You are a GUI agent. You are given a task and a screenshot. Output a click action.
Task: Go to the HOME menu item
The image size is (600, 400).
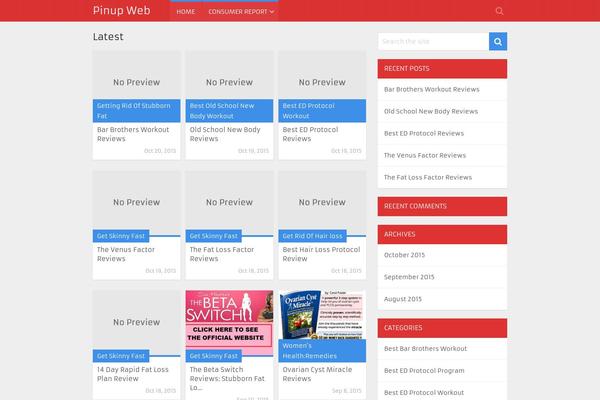click(186, 12)
